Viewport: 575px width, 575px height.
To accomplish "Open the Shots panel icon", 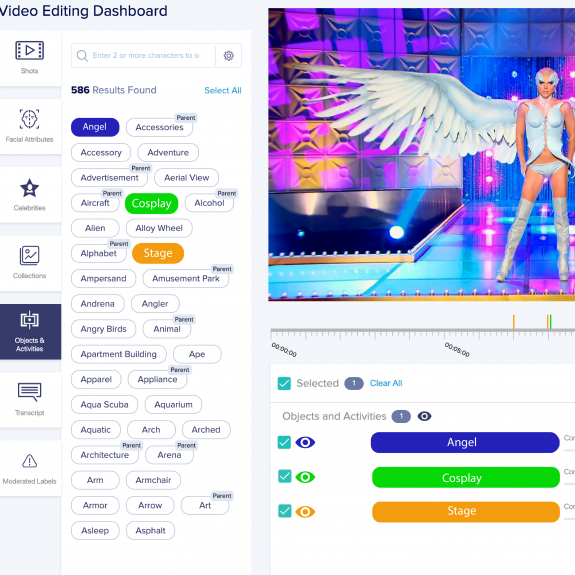I will [29, 50].
